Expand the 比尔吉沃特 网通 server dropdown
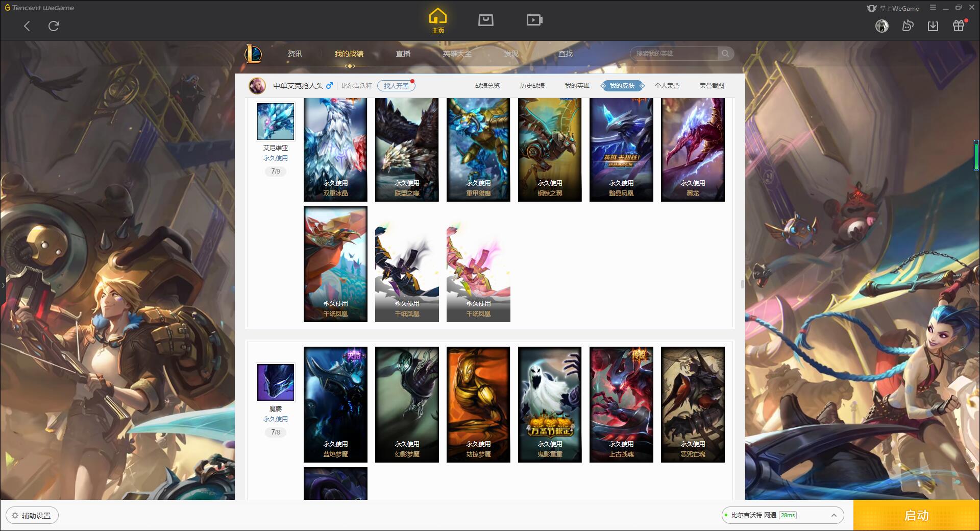Screen dimensions: 980x531 [x=782, y=515]
